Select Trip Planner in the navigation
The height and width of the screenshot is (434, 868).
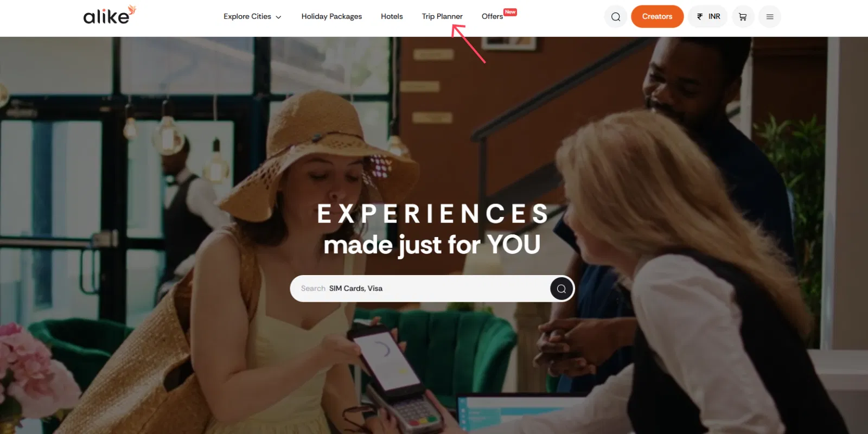[x=442, y=17]
